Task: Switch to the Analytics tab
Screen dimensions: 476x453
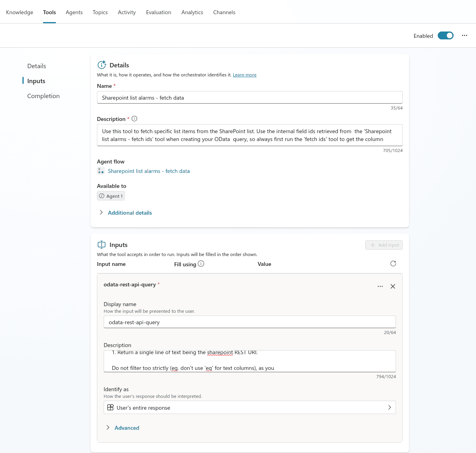Action: point(192,12)
